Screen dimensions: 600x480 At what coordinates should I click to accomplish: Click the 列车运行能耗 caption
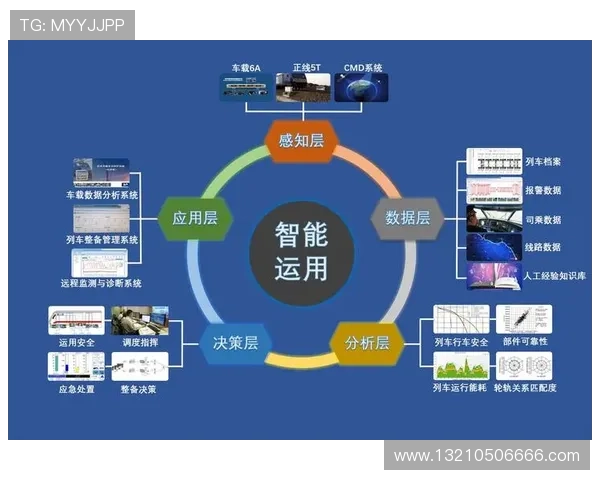[x=460, y=388]
